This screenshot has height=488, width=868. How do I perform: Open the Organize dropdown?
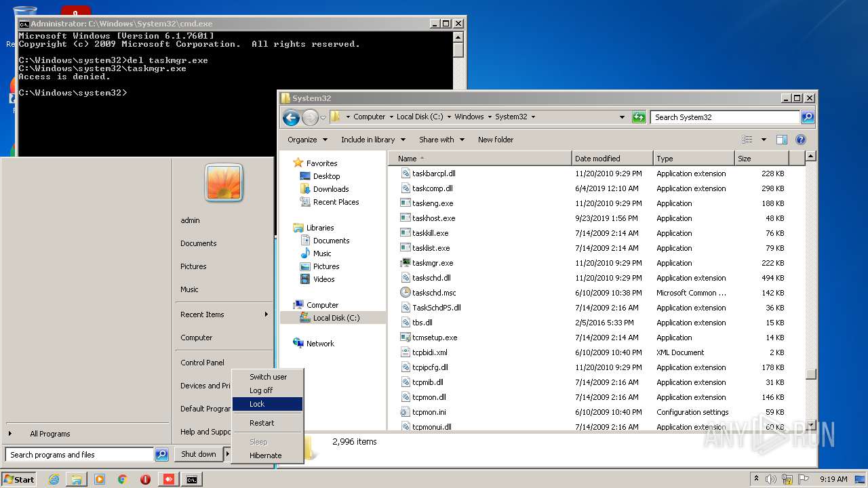pyautogui.click(x=307, y=140)
